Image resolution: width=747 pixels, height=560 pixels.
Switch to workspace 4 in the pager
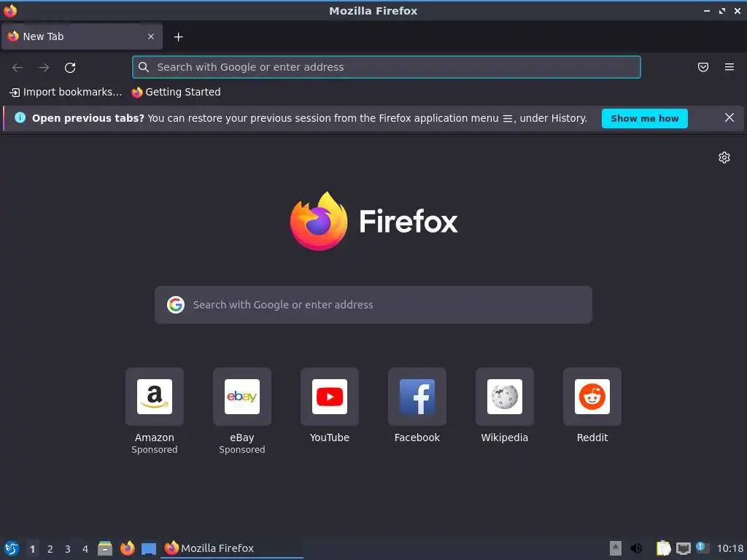pyautogui.click(x=85, y=549)
